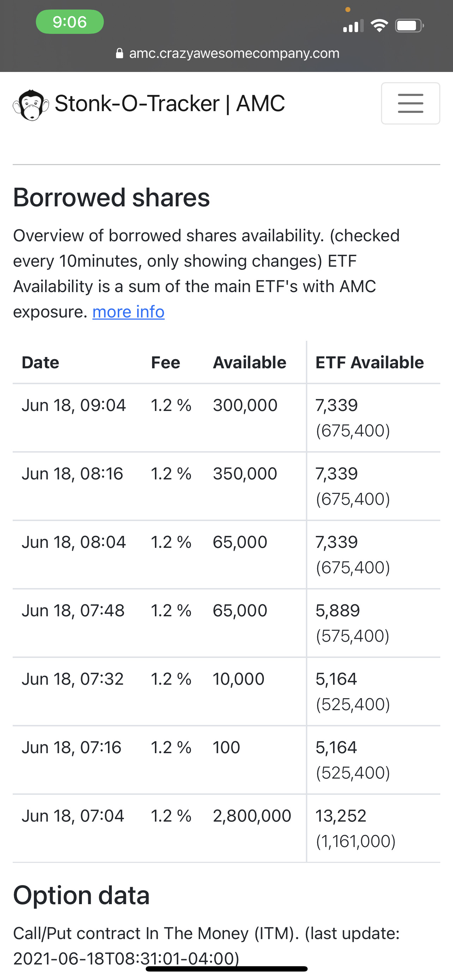Tap the Stonk-O-Tracker | AMC title

coord(170,103)
